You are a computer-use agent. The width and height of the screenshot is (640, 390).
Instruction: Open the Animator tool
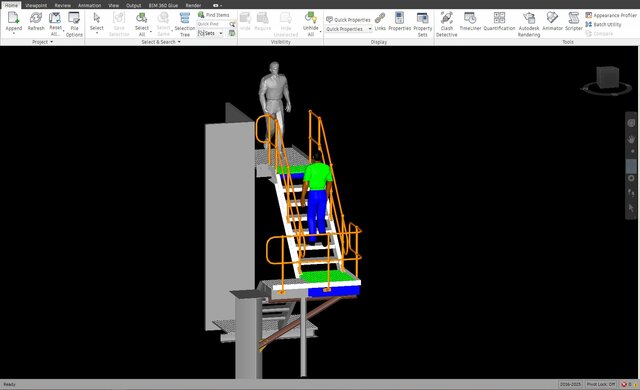552,21
